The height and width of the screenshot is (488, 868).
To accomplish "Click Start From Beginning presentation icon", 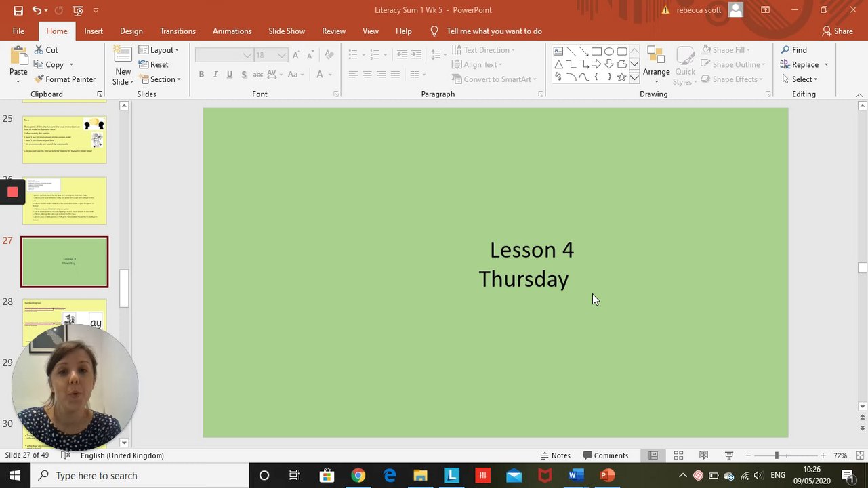I will (x=77, y=10).
